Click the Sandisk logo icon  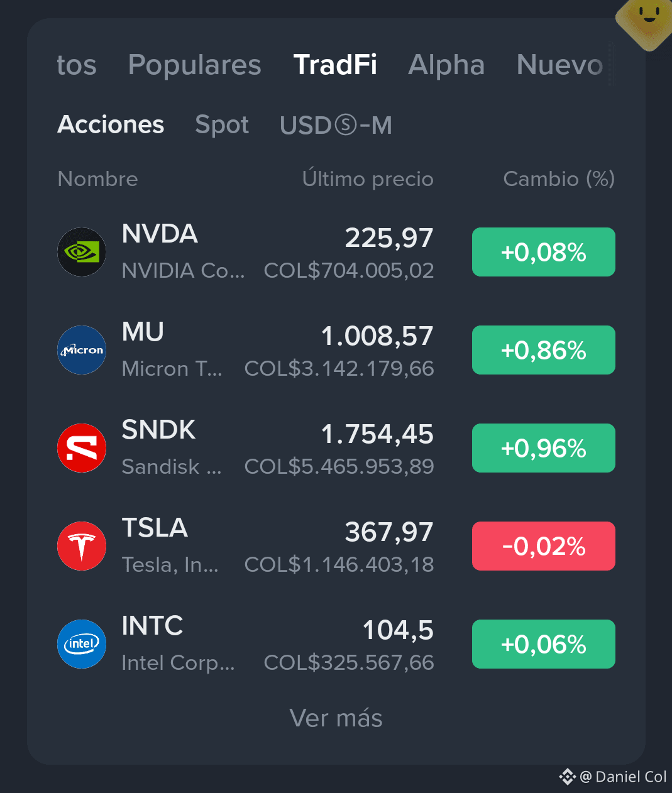pyautogui.click(x=82, y=448)
